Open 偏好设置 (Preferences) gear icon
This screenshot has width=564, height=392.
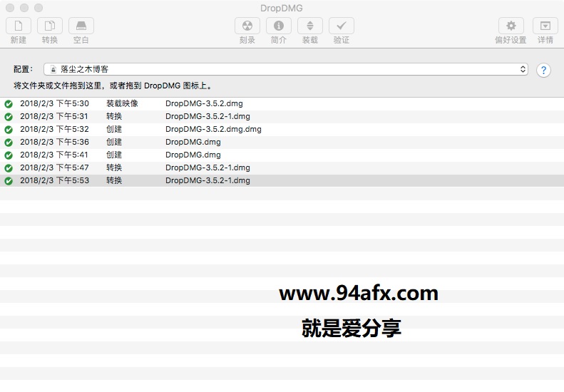(511, 26)
